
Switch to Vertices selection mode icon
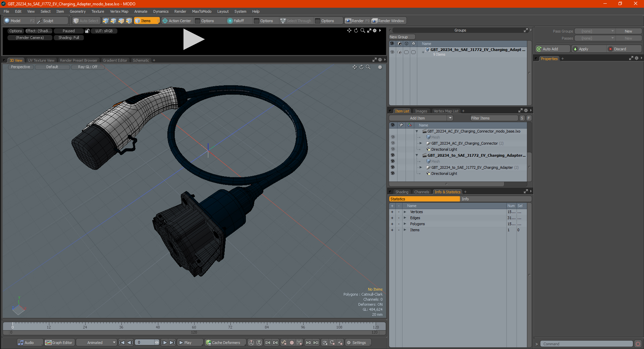(x=106, y=21)
